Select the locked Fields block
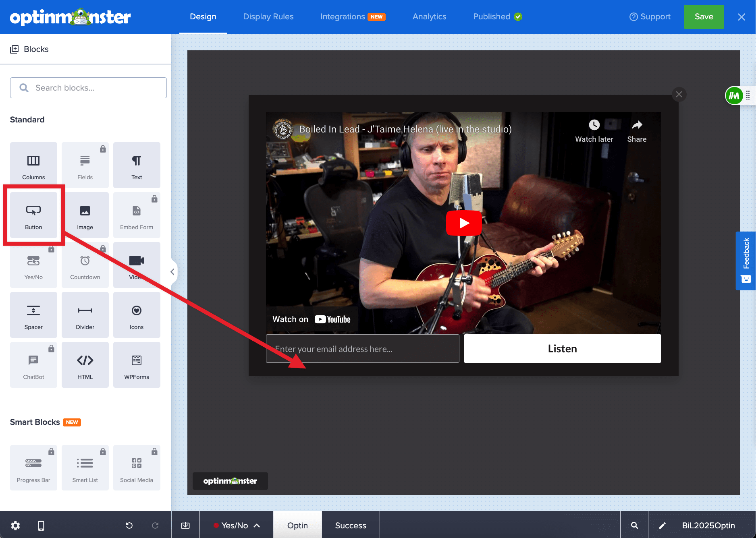 point(85,165)
